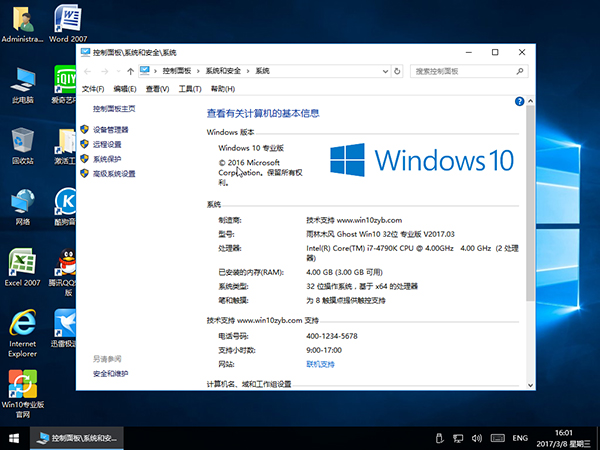Viewport: 600px width, 450px height.
Task: Expand the address bar history dropdown
Action: (384, 71)
